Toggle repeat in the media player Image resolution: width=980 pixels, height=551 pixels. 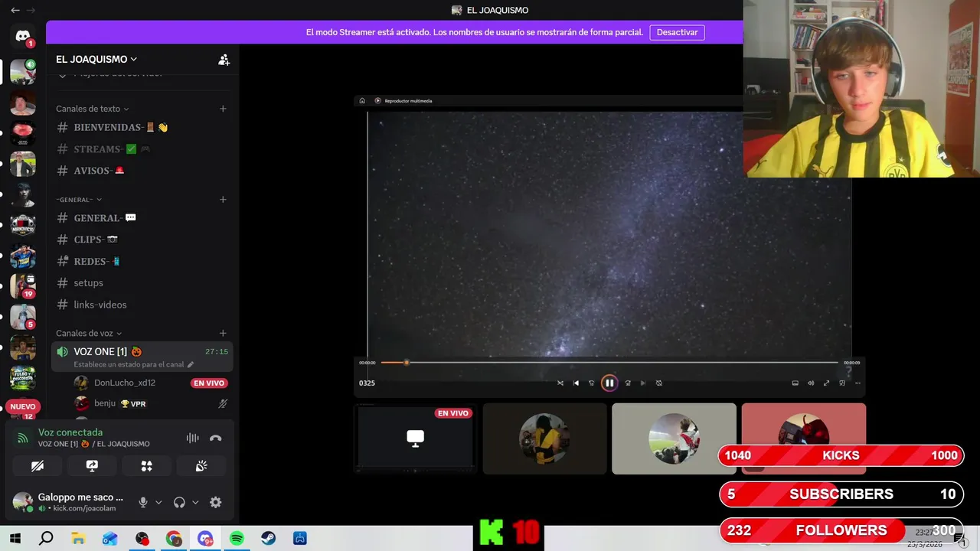pyautogui.click(x=659, y=383)
